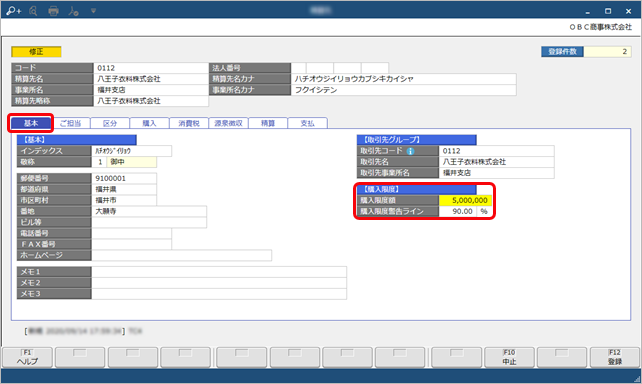Click the info icon beside 取引先コード

[410, 151]
